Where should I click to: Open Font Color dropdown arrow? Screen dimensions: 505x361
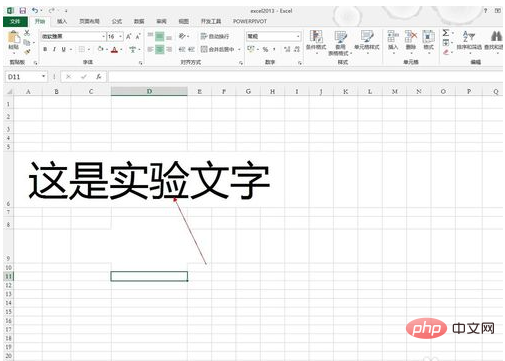[121, 50]
